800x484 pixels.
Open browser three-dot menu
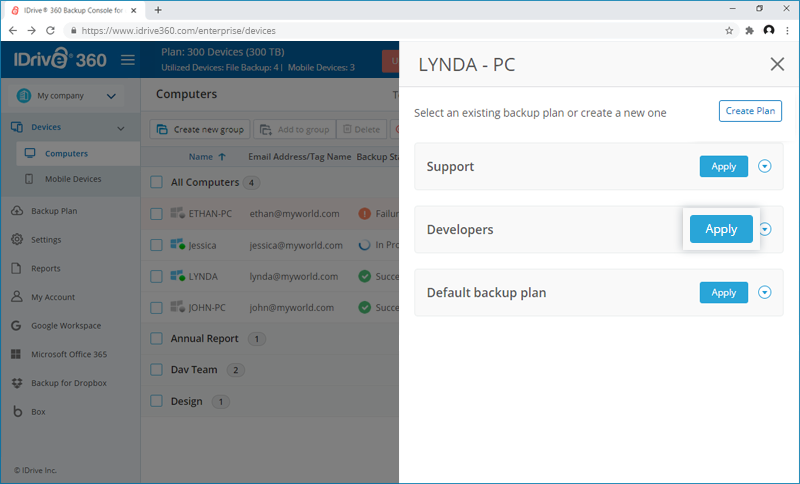788,31
